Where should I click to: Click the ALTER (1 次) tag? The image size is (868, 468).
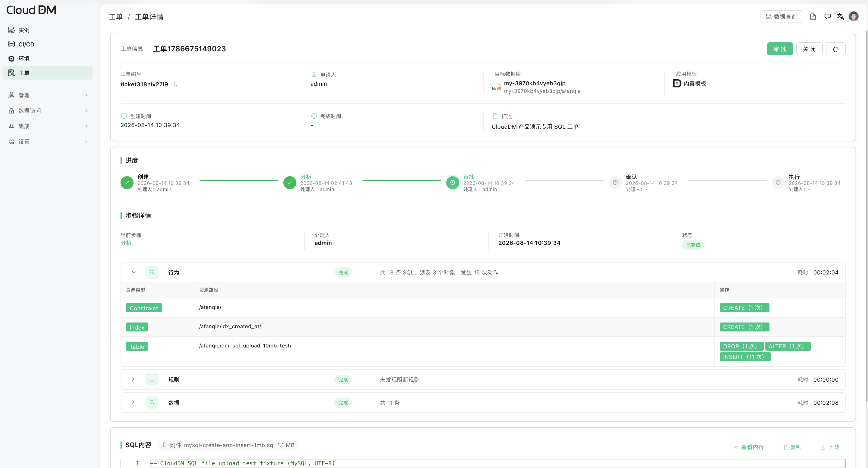point(788,346)
